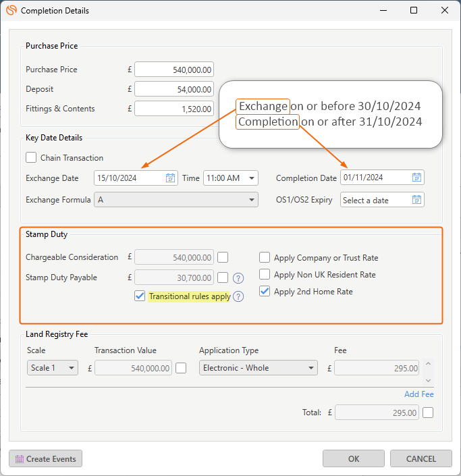Viewport: 461px width, 476px height.
Task: Toggle the Stamp Duty Payable override checkbox
Action: (x=223, y=277)
